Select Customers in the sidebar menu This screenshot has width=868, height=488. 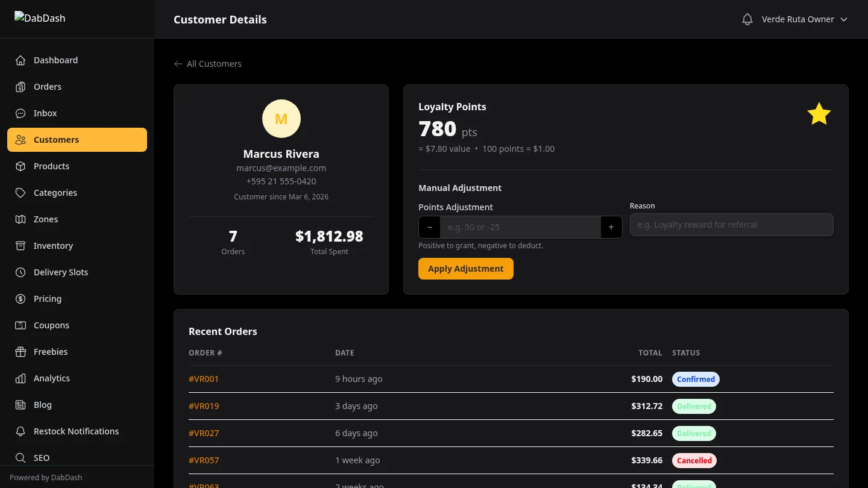[56, 140]
